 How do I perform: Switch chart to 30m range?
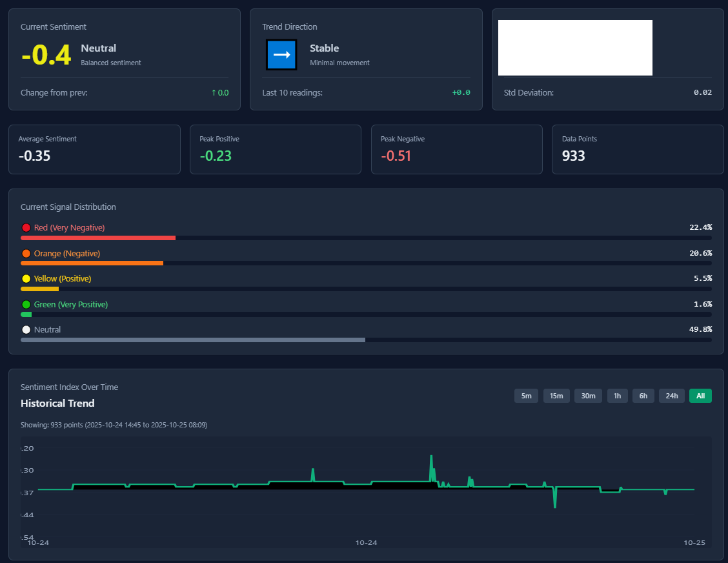coord(588,396)
